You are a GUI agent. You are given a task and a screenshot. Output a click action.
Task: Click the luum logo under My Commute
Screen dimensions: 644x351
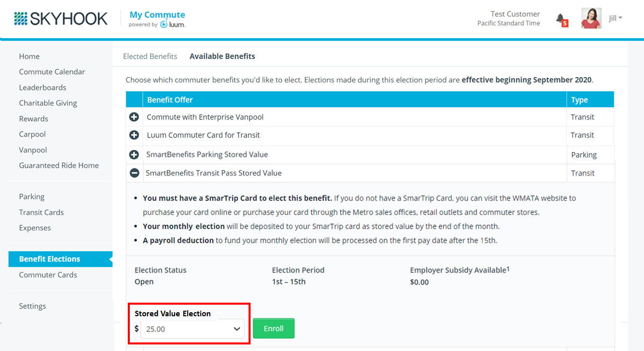click(173, 24)
